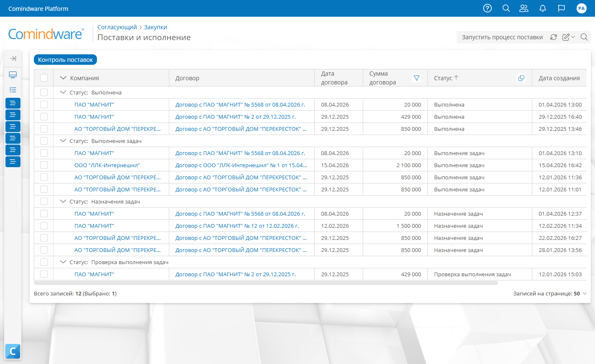
Task: Open the help icon in the top bar
Action: point(487,8)
